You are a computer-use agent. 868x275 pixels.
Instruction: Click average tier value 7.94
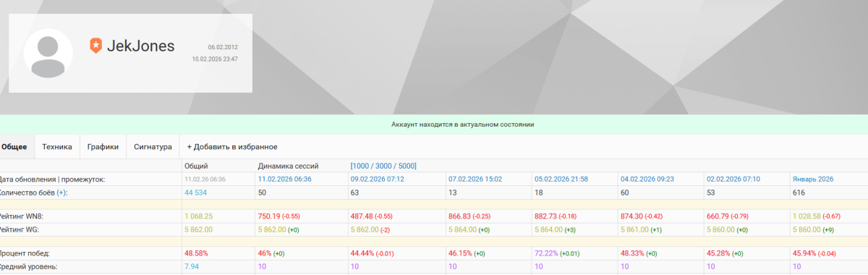pyautogui.click(x=192, y=266)
